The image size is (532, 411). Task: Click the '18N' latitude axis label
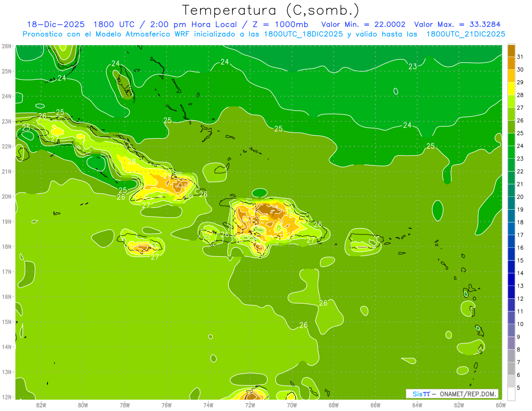7,247
